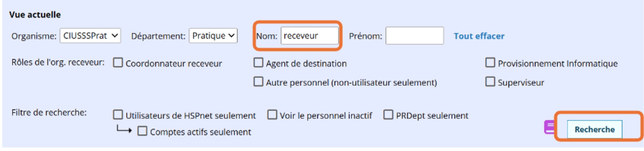Toggle the Superviseur checkbox
Image resolution: width=644 pixels, height=151 pixels.
click(x=490, y=82)
